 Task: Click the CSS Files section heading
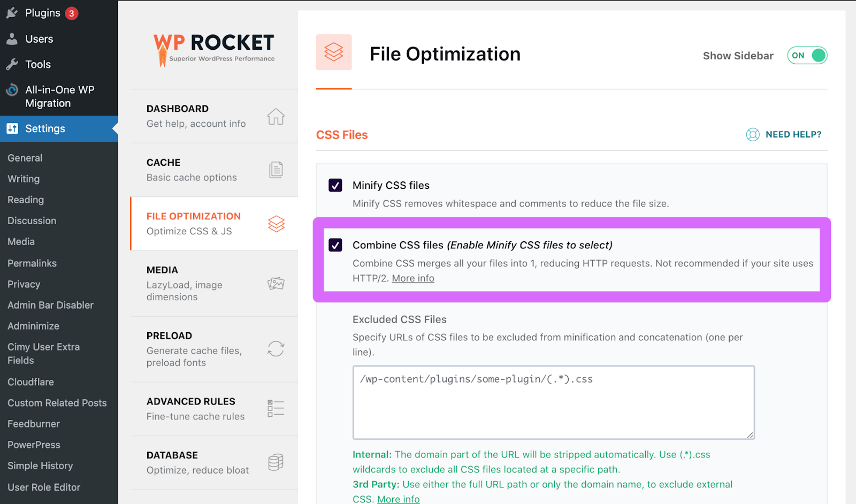pyautogui.click(x=342, y=135)
